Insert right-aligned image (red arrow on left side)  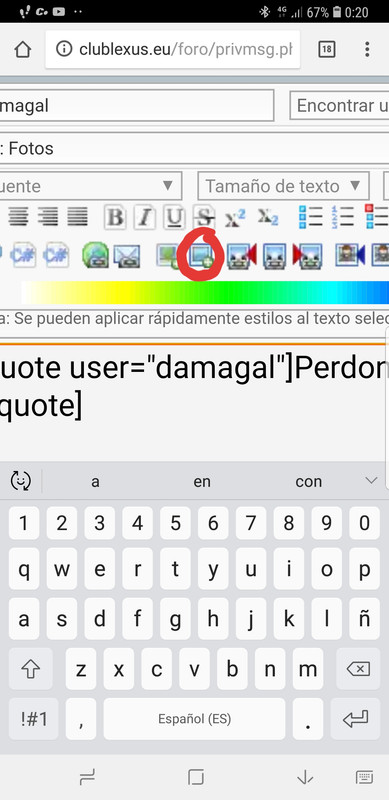click(x=307, y=255)
